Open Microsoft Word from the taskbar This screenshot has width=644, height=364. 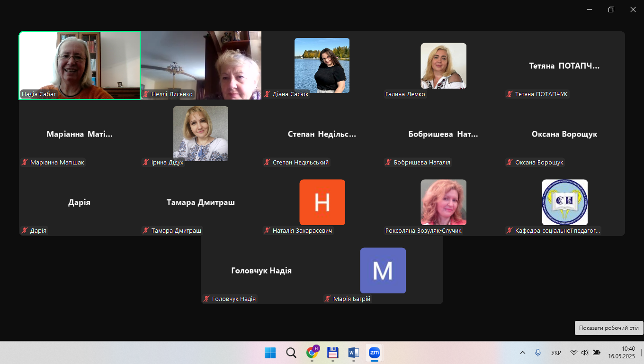[353, 353]
